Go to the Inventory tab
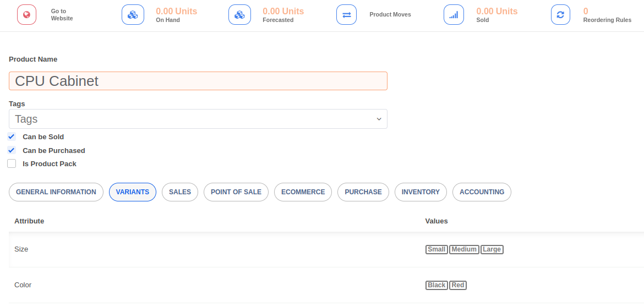The image size is (644, 306). tap(421, 192)
